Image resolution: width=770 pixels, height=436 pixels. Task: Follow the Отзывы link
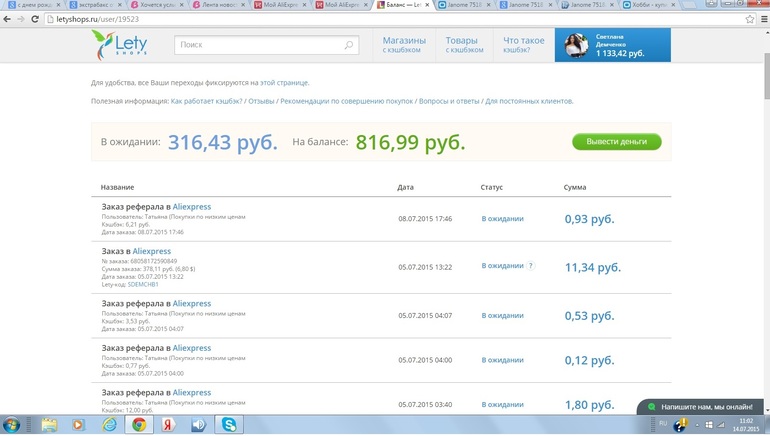click(x=261, y=101)
